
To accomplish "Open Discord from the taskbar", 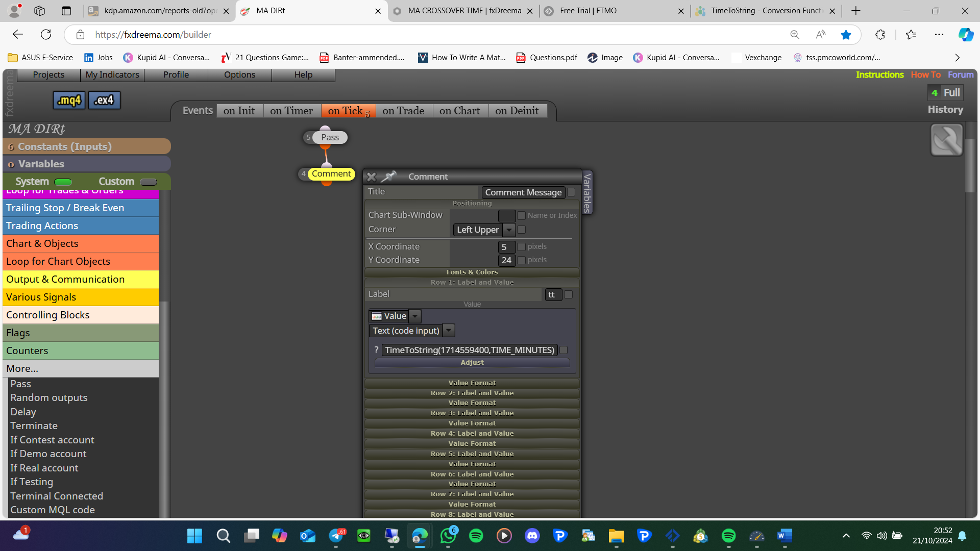I will pyautogui.click(x=532, y=536).
